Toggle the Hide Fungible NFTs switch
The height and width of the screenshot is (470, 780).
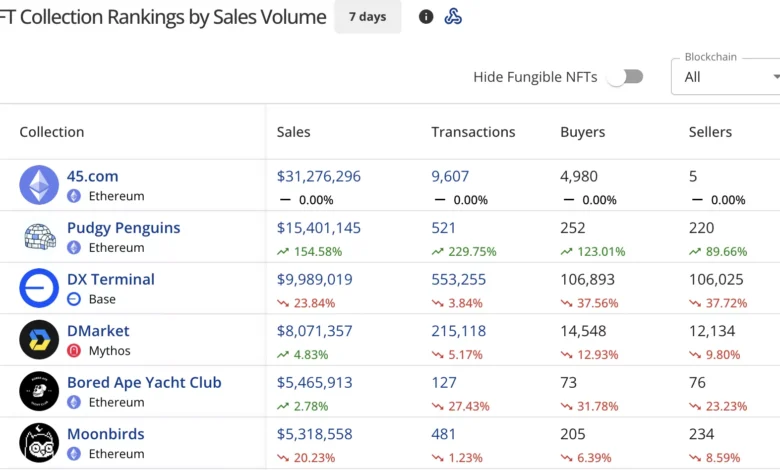click(625, 77)
